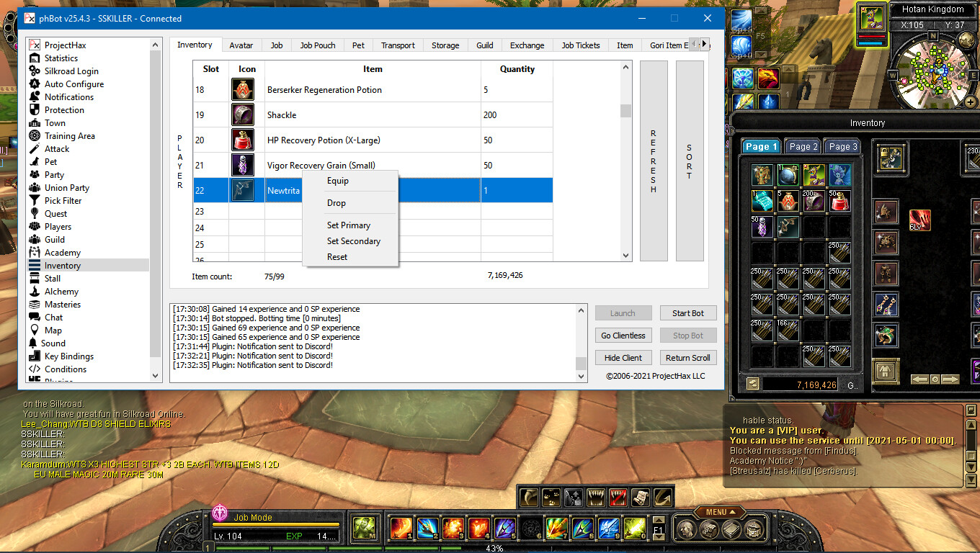Select Drop from the context menu

click(x=336, y=203)
